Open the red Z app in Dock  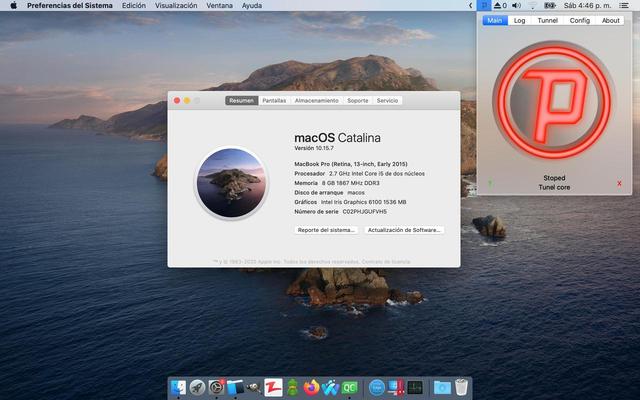point(273,387)
